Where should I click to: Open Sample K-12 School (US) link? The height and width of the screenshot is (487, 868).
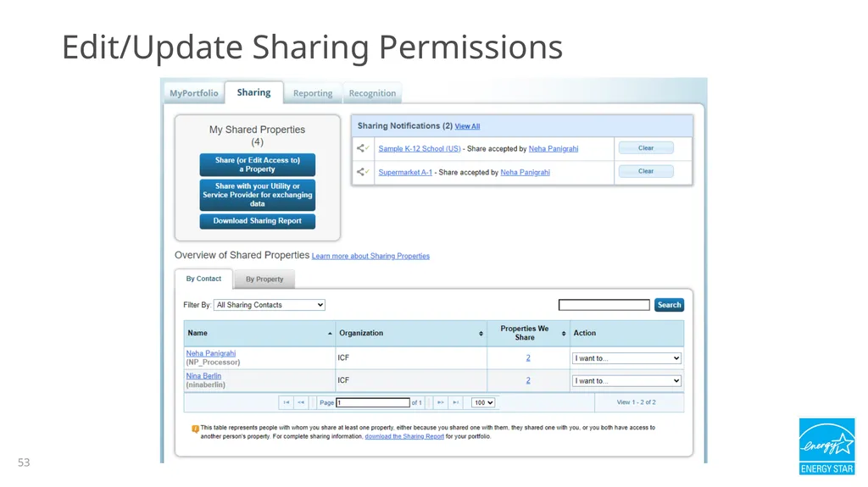pos(420,148)
